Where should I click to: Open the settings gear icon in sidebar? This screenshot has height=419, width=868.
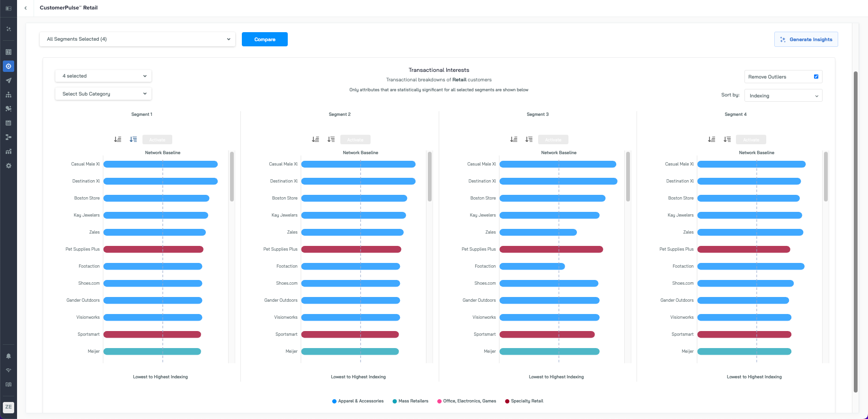pos(9,166)
